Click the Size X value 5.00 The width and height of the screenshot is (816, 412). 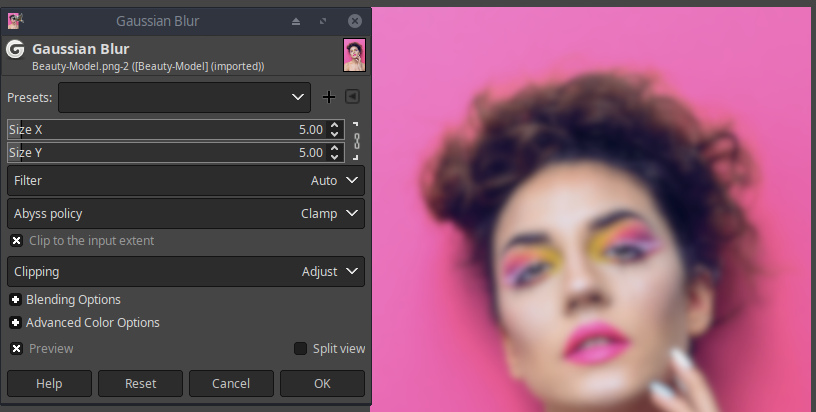coord(311,130)
